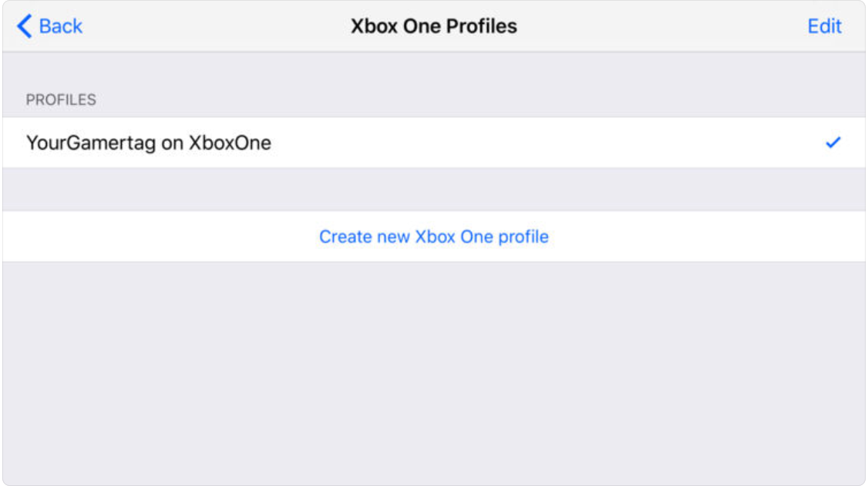
Task: Enter edit mode for the profiles list
Action: coord(824,26)
